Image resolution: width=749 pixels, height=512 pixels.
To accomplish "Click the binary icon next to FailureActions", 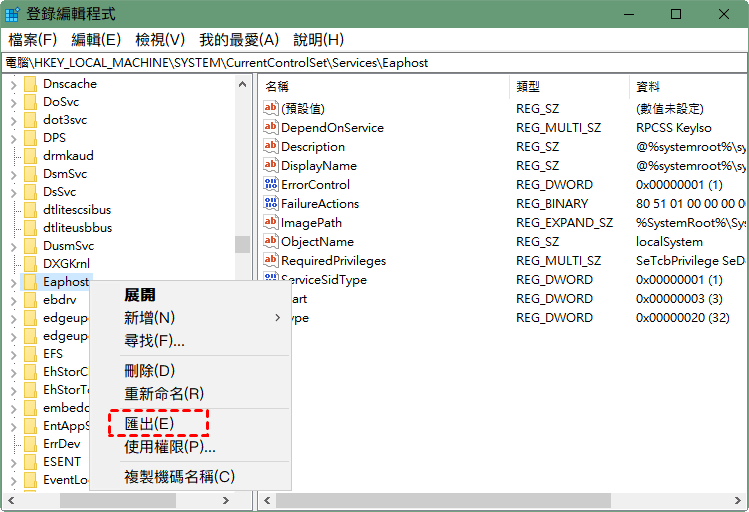I will point(271,203).
